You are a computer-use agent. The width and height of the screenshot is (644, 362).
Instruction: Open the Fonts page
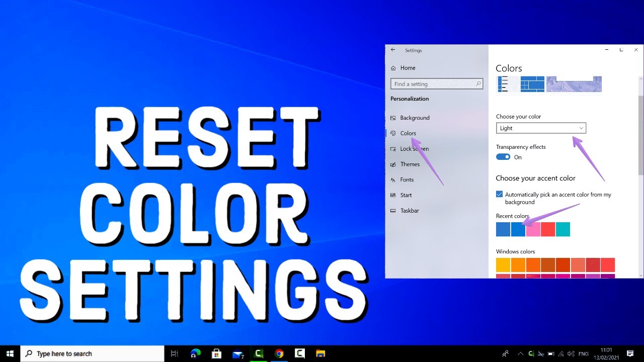[x=402, y=179]
